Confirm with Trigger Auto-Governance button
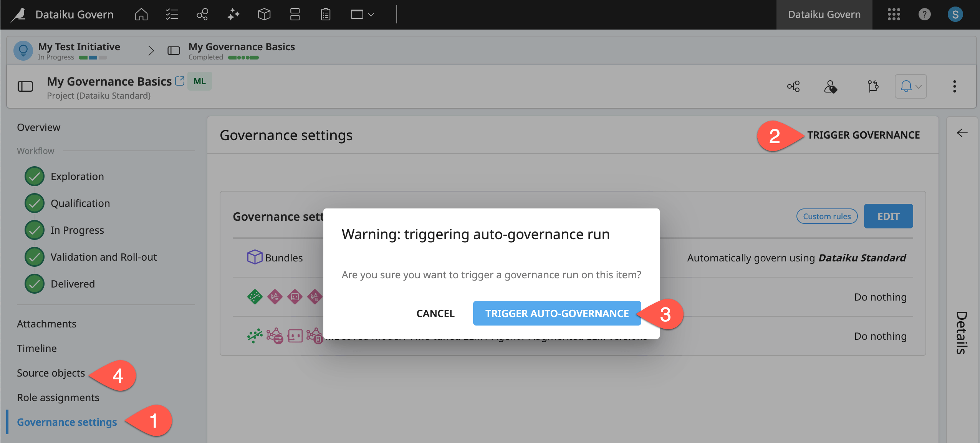Viewport: 980px width, 443px height. (x=557, y=313)
